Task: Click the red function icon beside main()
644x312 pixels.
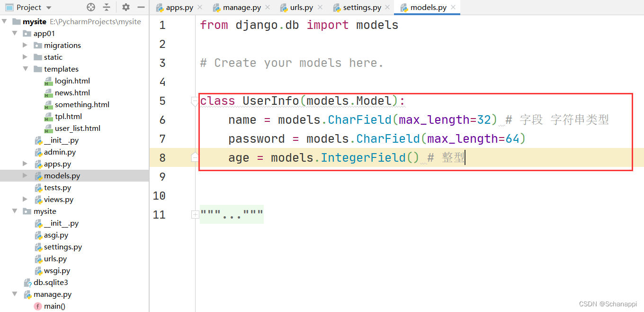Action: click(x=37, y=306)
